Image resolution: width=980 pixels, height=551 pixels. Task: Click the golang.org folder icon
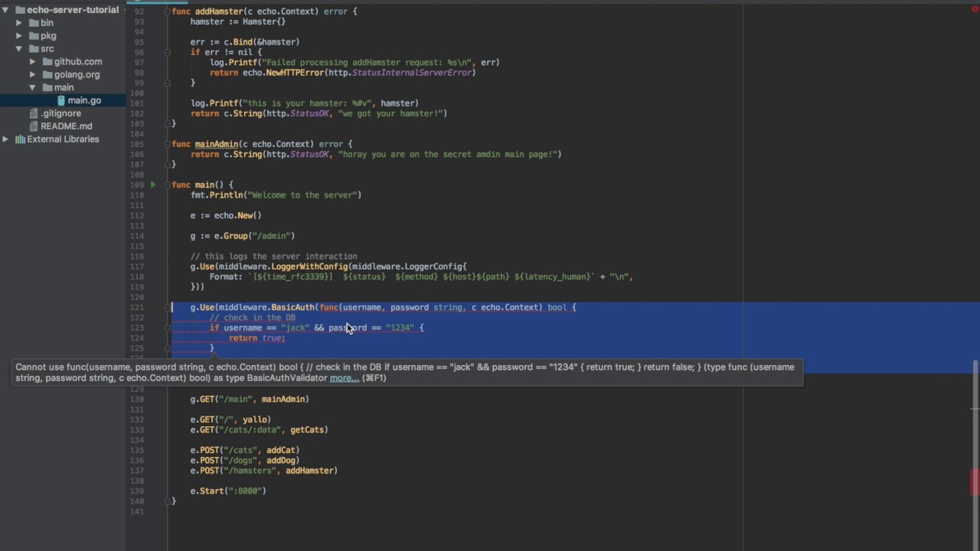coord(47,75)
